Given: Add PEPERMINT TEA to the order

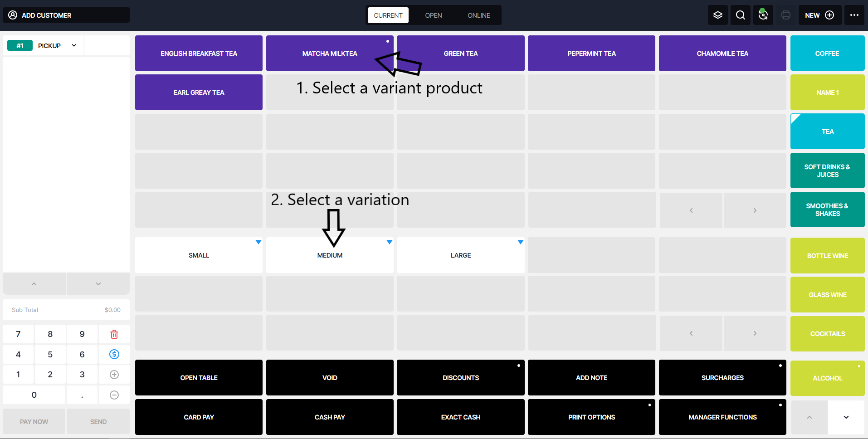Looking at the screenshot, I should [x=591, y=53].
